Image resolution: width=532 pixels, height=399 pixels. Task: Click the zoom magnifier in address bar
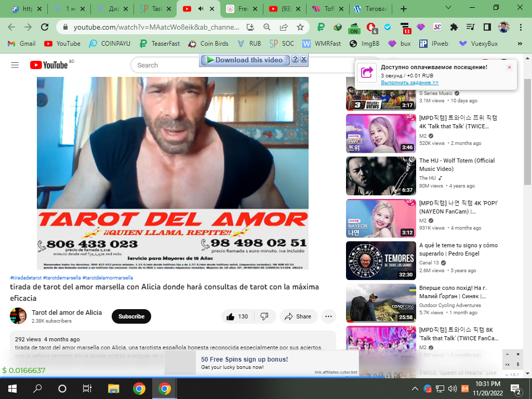coord(267,27)
